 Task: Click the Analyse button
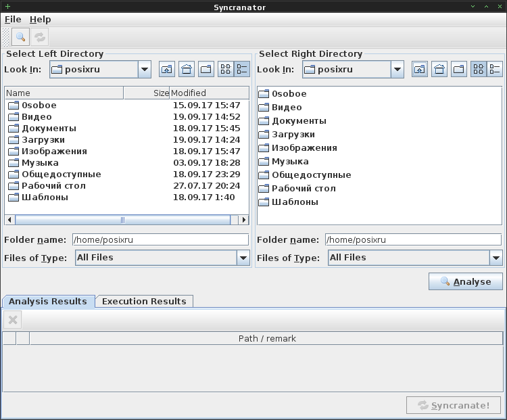[x=466, y=281]
